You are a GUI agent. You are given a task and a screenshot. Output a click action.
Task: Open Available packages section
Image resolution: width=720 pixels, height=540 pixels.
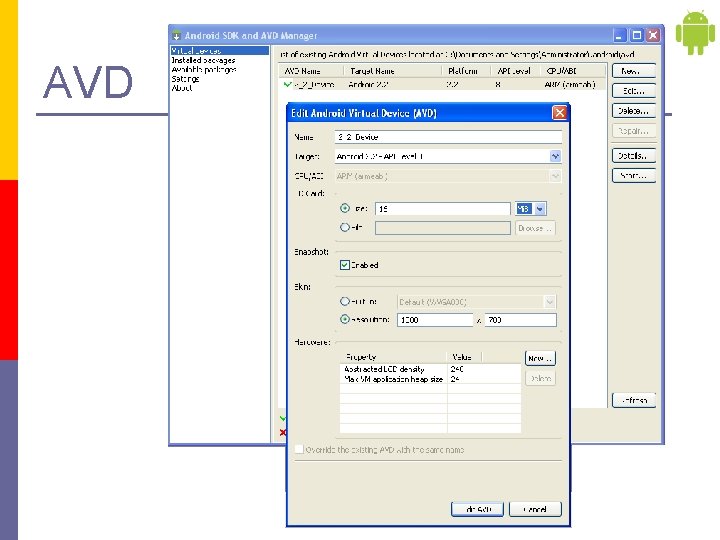pos(204,69)
